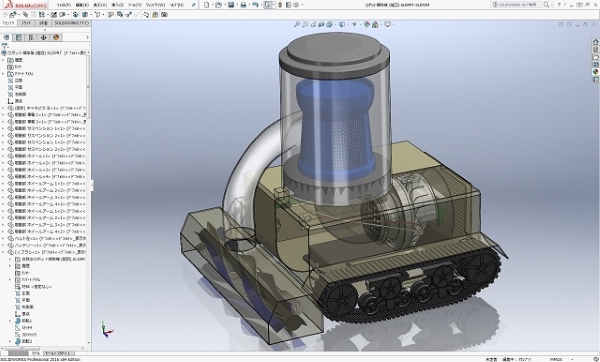Switch to the ConfigurationManager tab icon
Viewport: 600px width, 362px height.
[x=31, y=37]
